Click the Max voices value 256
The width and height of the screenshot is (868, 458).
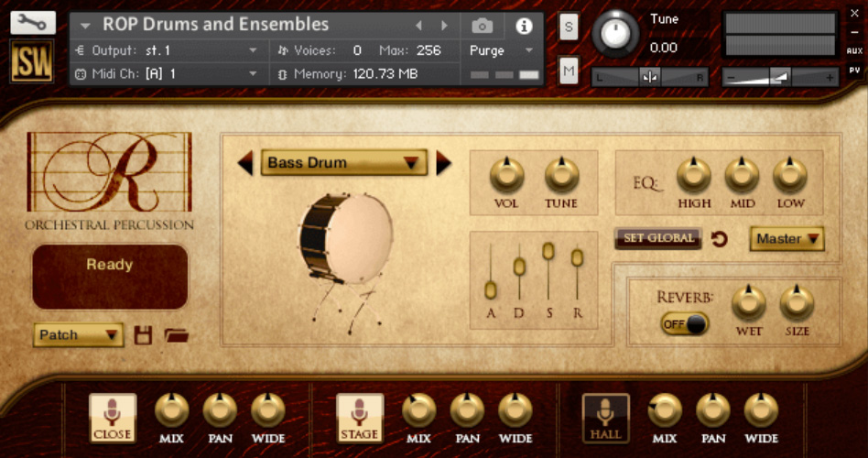coord(429,51)
